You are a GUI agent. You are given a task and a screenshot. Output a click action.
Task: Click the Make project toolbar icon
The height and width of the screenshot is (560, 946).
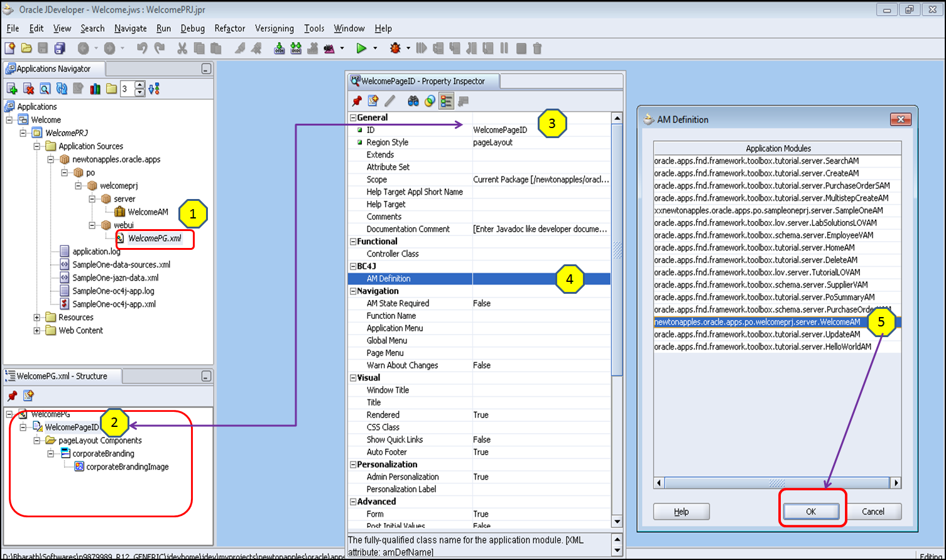[x=280, y=48]
